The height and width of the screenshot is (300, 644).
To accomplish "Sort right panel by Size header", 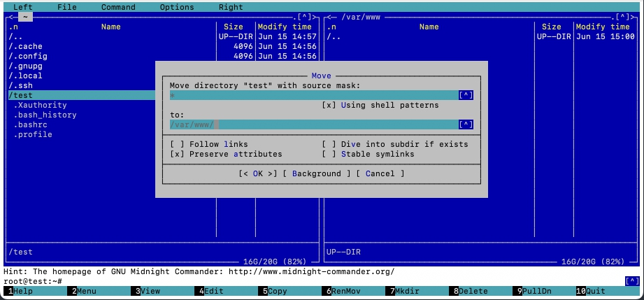I will pos(552,27).
